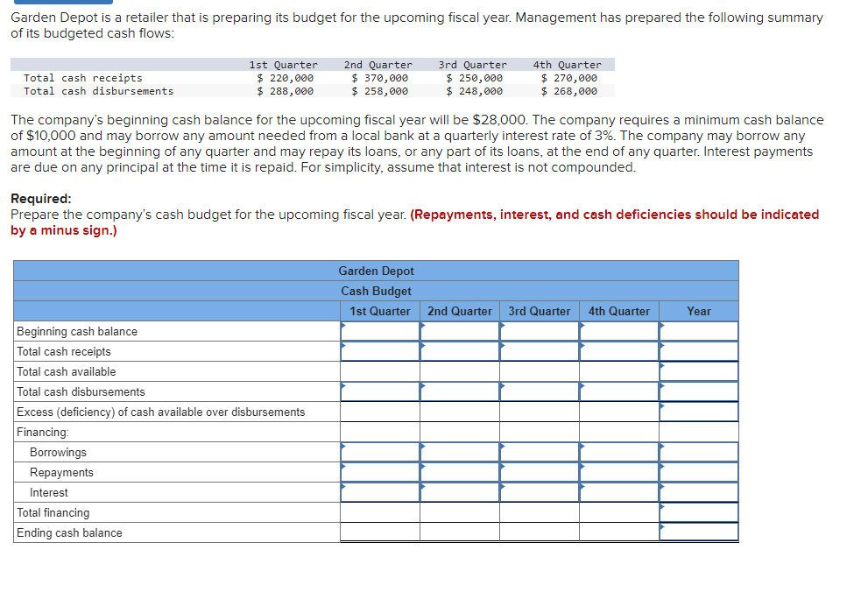Click Beginning cash balance Year input cell
Viewport: 868px width, 599px height.
(699, 331)
